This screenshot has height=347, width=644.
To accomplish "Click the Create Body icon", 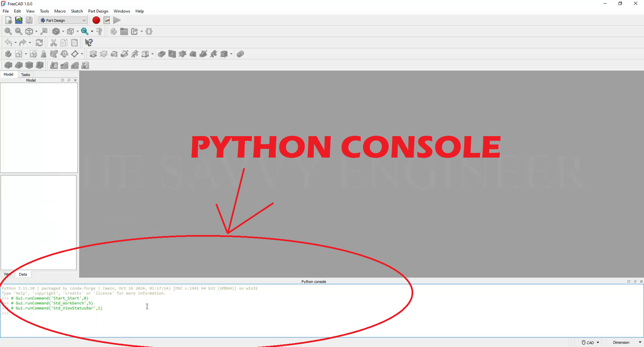I will click(x=8, y=54).
